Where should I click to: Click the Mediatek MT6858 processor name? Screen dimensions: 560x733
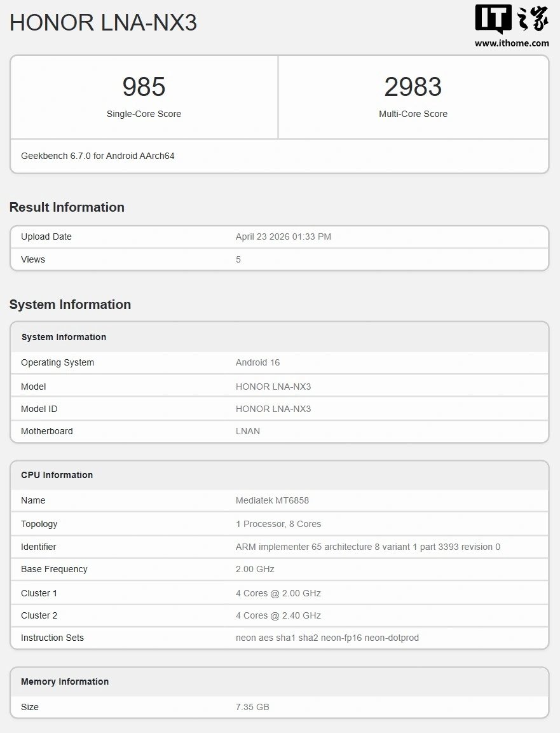(272, 500)
